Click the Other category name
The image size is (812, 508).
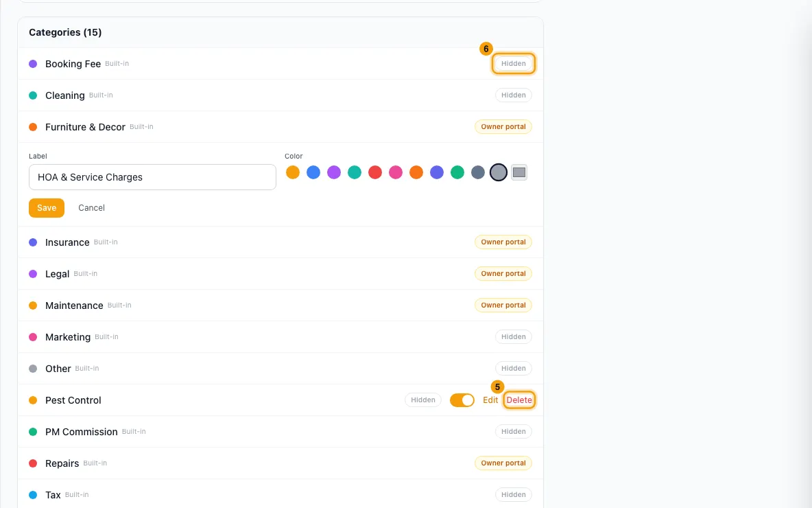[58, 369]
